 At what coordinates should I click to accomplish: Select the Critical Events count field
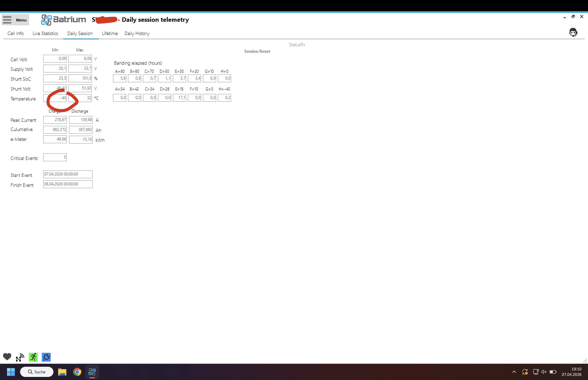point(55,157)
